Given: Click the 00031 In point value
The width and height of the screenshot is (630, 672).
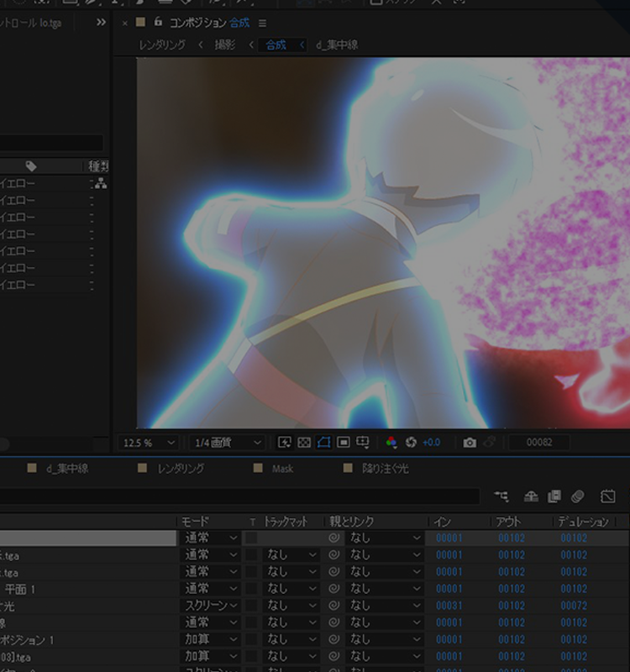Looking at the screenshot, I should [x=449, y=606].
